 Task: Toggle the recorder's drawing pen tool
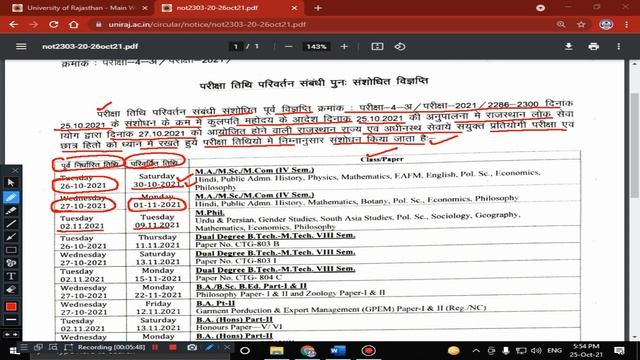coord(209,347)
